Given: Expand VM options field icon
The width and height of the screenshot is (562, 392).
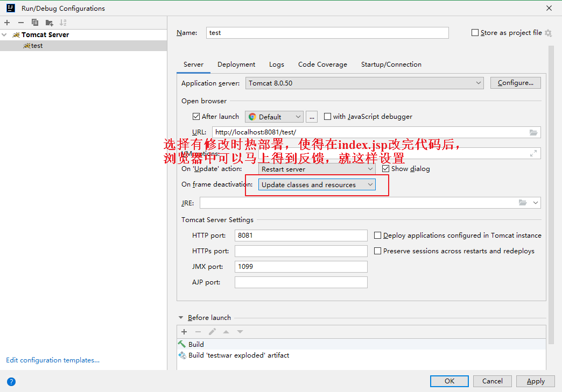Looking at the screenshot, I should click(x=533, y=153).
